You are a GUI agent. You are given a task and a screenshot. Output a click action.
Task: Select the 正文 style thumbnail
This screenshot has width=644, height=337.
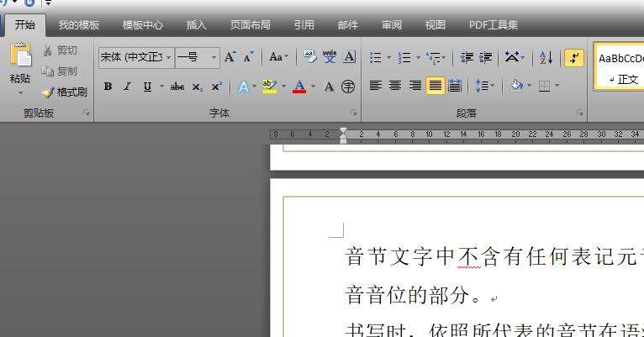(x=620, y=66)
